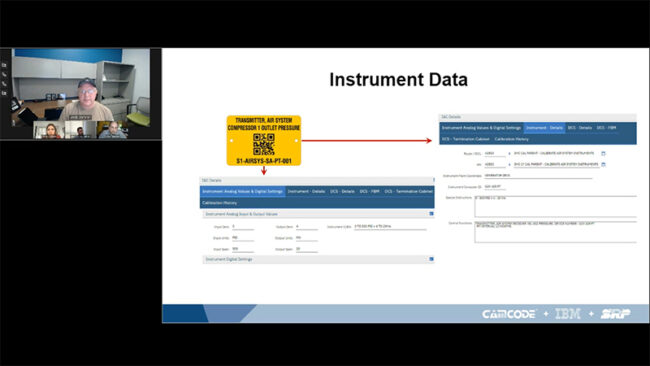Click top phone icon in video sidebar
This screenshot has width=650, height=366.
4,75
